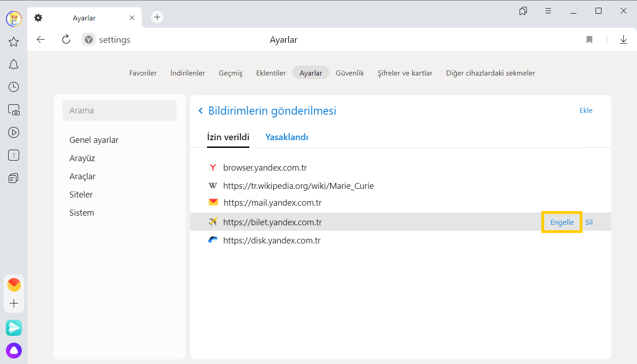
Task: Click the open tabs counter icon
Action: click(x=14, y=155)
